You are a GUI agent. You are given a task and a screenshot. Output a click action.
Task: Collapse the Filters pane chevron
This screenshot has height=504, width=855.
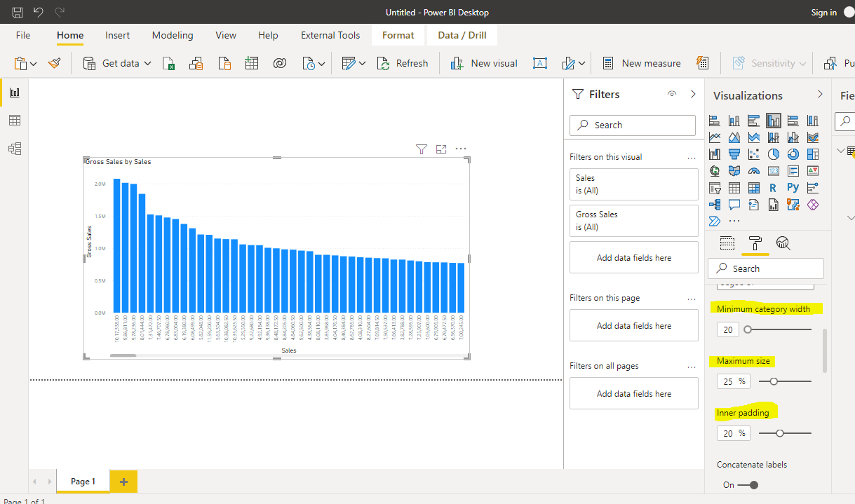tap(694, 94)
